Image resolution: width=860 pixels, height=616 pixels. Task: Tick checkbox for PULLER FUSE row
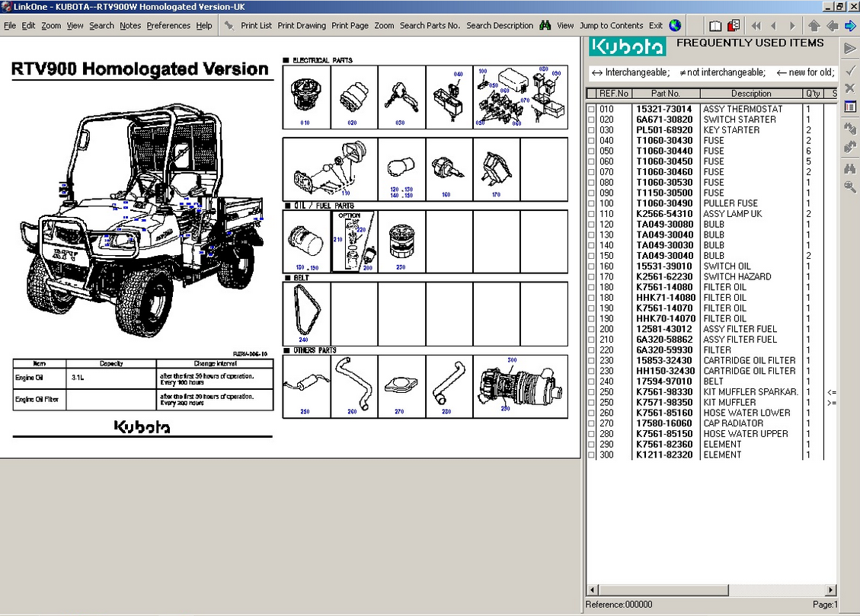point(591,204)
